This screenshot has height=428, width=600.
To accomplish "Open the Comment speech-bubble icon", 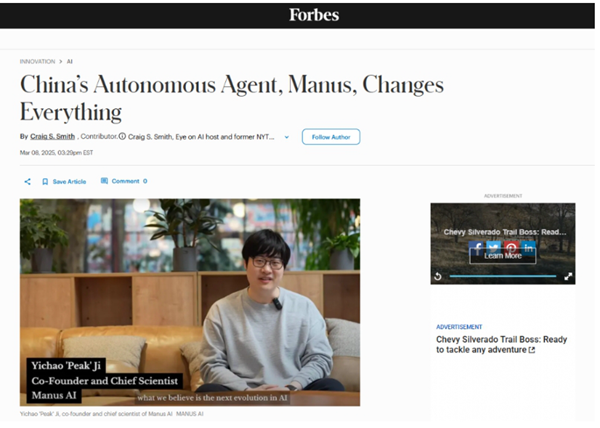I will (x=104, y=181).
